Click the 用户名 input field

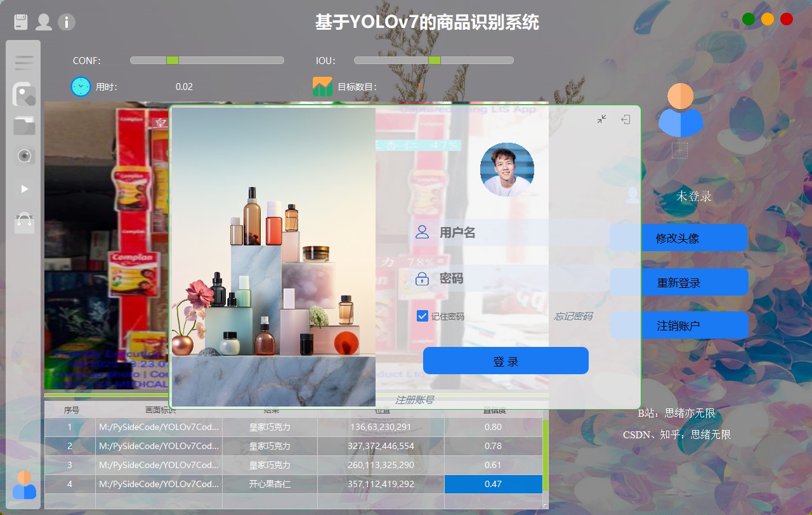click(x=509, y=233)
